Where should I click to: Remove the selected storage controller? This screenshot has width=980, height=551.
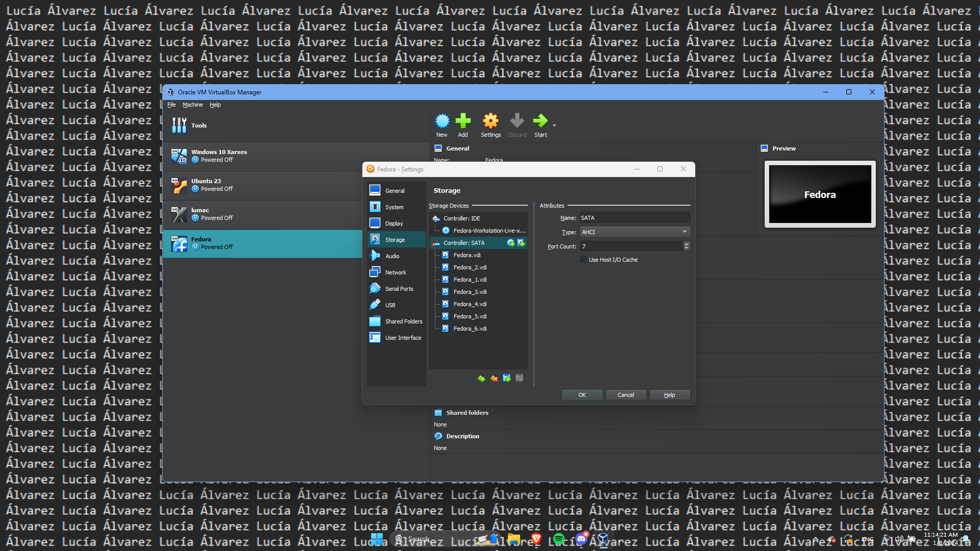pyautogui.click(x=494, y=379)
